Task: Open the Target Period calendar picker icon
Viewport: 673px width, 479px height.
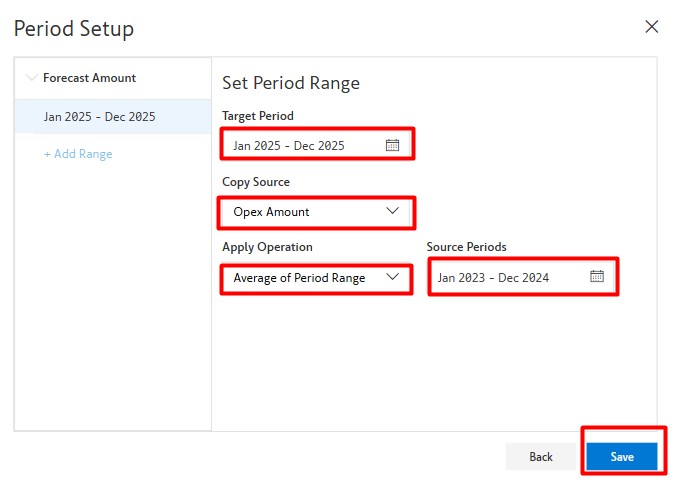Action: tap(392, 145)
